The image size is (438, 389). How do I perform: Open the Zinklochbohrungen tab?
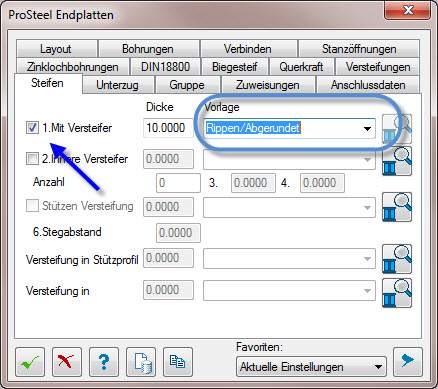tap(73, 67)
